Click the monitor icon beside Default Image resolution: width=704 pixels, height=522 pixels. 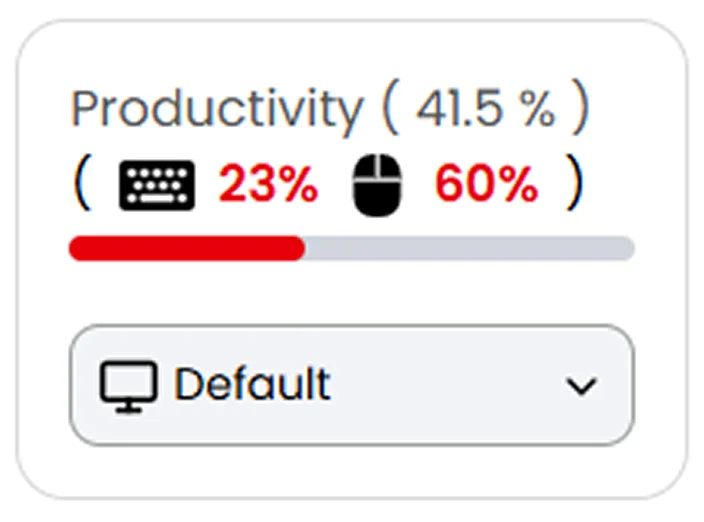click(x=128, y=384)
